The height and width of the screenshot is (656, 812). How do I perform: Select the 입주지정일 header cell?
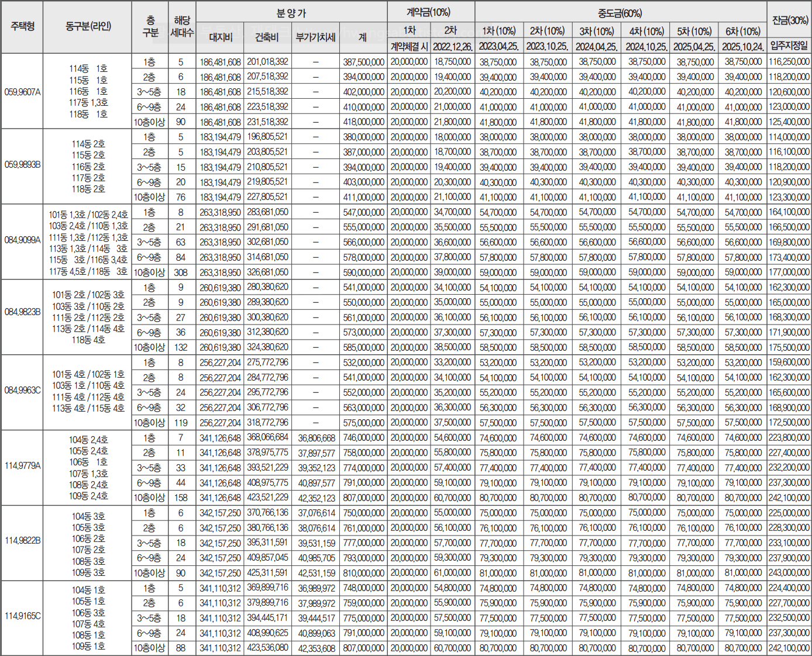click(789, 46)
